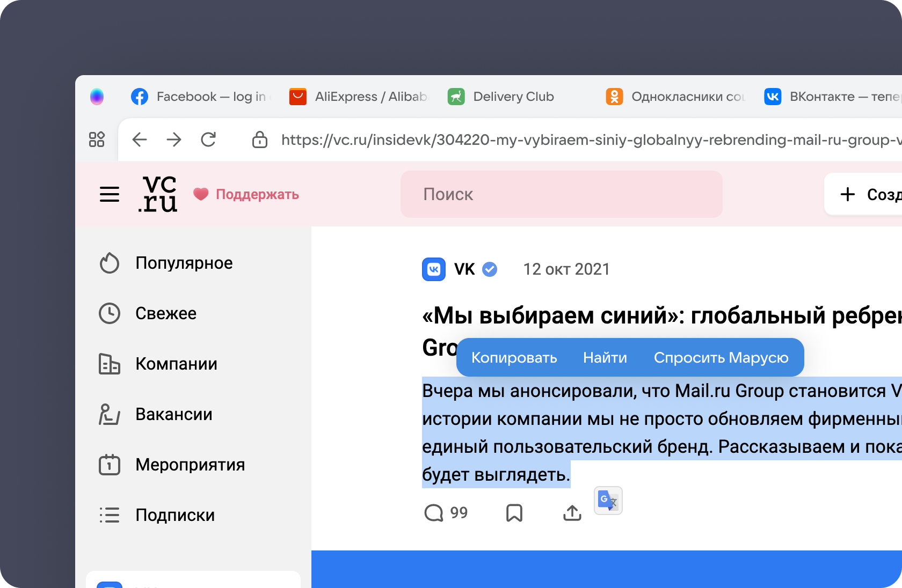Switch to the Delivery Club tab
902x588 pixels.
pos(501,97)
